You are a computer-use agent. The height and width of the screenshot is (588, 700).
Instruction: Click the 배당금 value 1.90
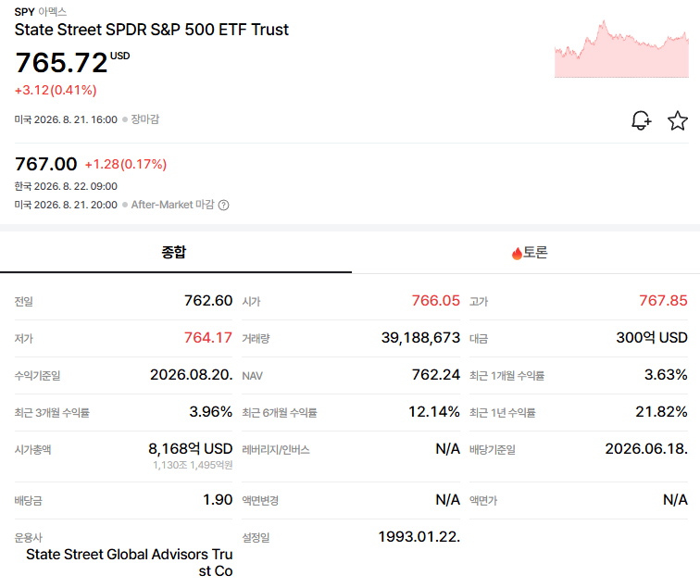click(x=218, y=500)
